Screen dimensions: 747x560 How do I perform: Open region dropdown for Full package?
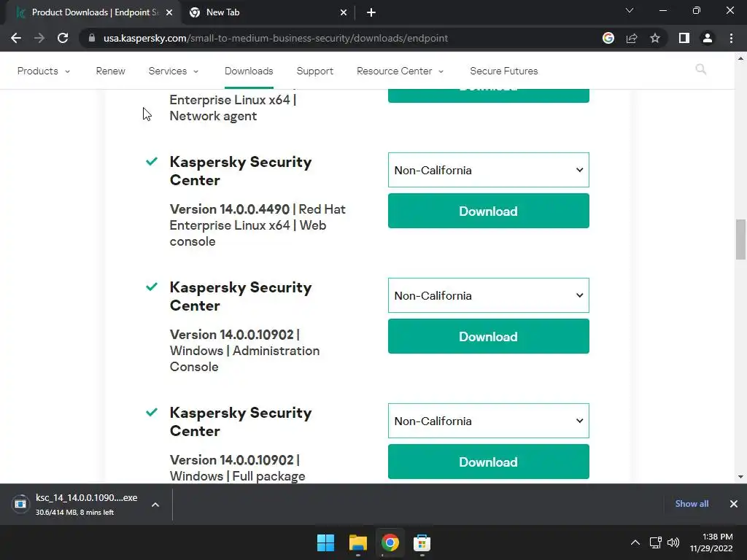[488, 421]
